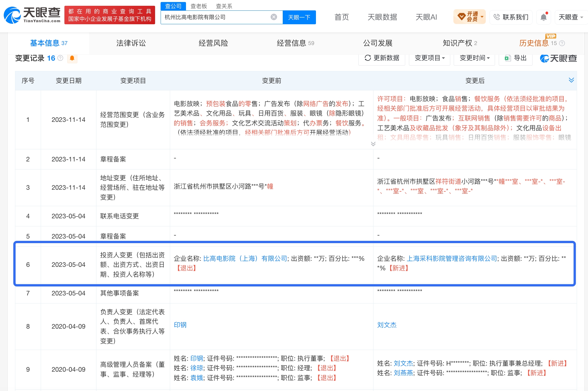Image resolution: width=588 pixels, height=391 pixels.
Task: Select the 基本信息 tab
Action: (49, 43)
